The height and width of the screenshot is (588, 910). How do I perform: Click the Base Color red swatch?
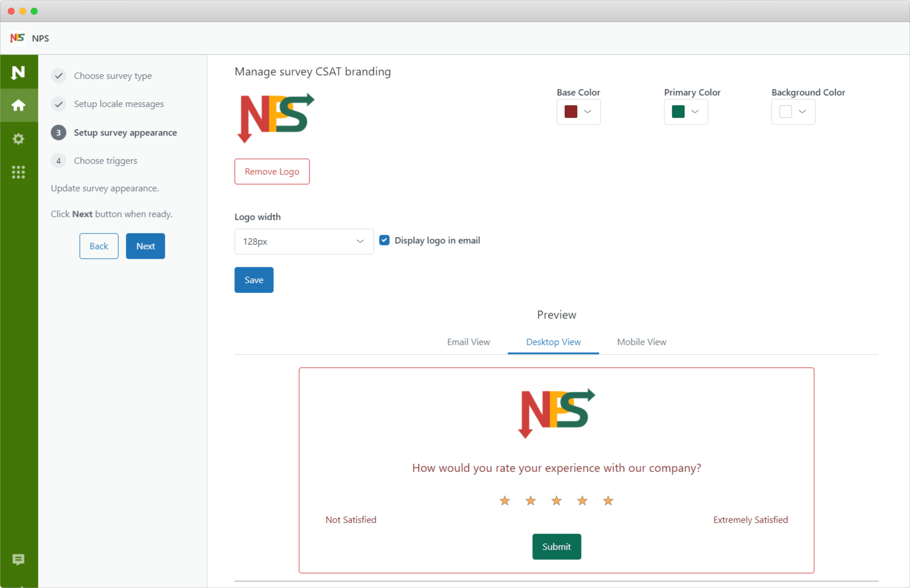[571, 112]
